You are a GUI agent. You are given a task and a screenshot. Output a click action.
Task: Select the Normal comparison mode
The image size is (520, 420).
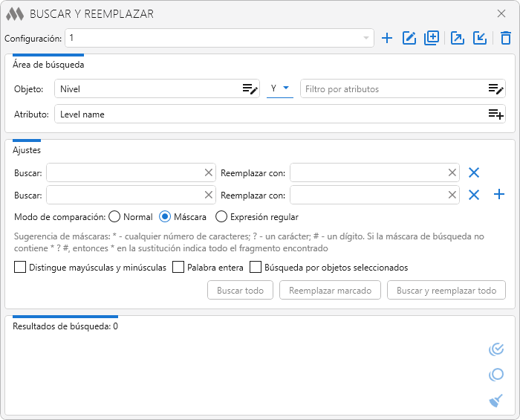click(115, 217)
